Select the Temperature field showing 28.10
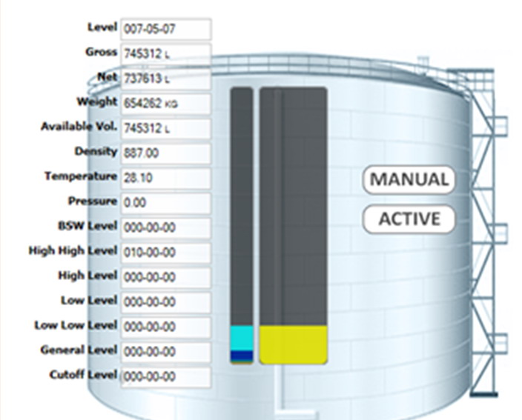 pos(165,178)
